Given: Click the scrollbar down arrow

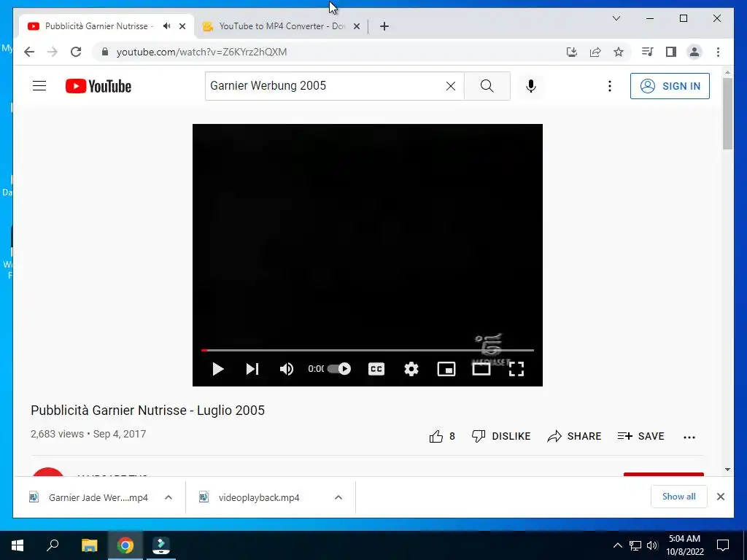Looking at the screenshot, I should click(x=727, y=470).
